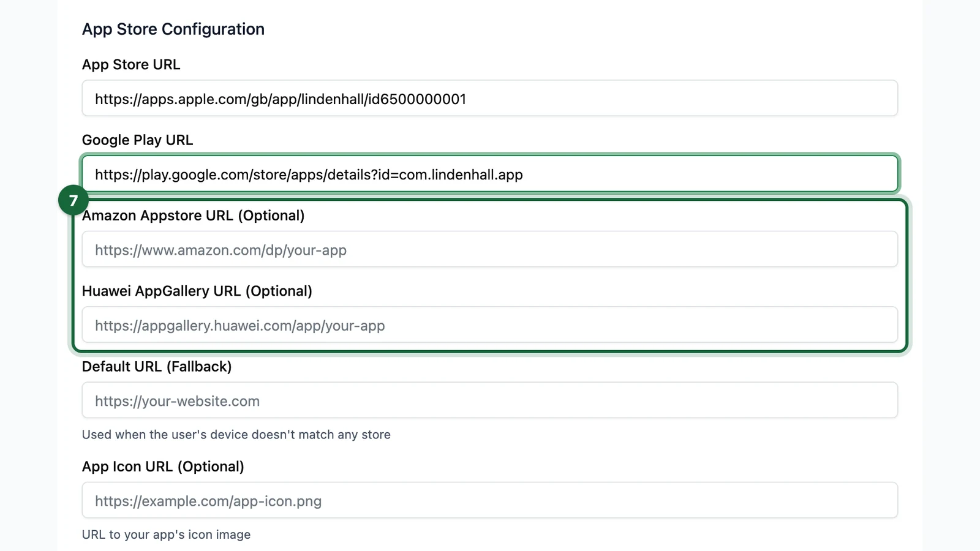Click the 'App Store URL' label

click(131, 64)
